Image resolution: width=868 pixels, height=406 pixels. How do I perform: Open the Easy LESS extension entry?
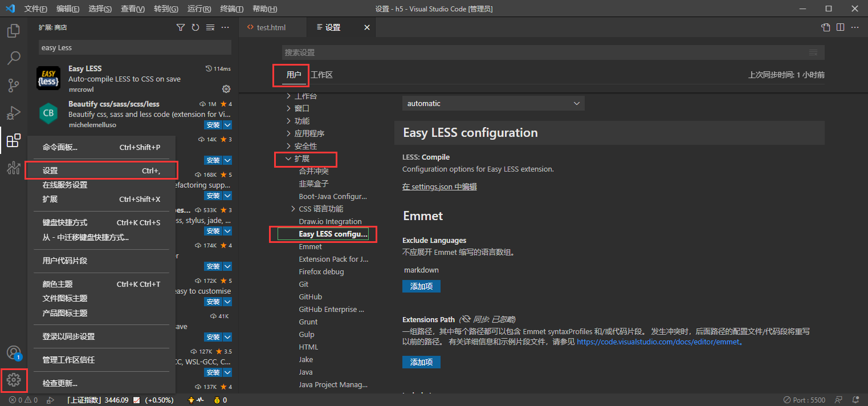point(133,79)
